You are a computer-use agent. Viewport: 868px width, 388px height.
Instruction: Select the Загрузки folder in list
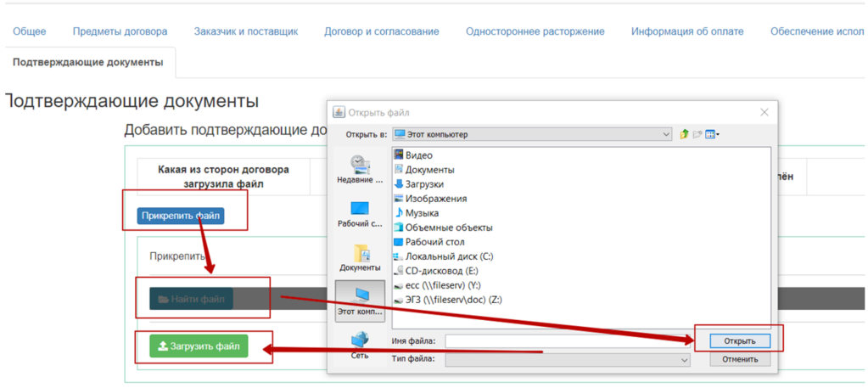click(x=423, y=184)
